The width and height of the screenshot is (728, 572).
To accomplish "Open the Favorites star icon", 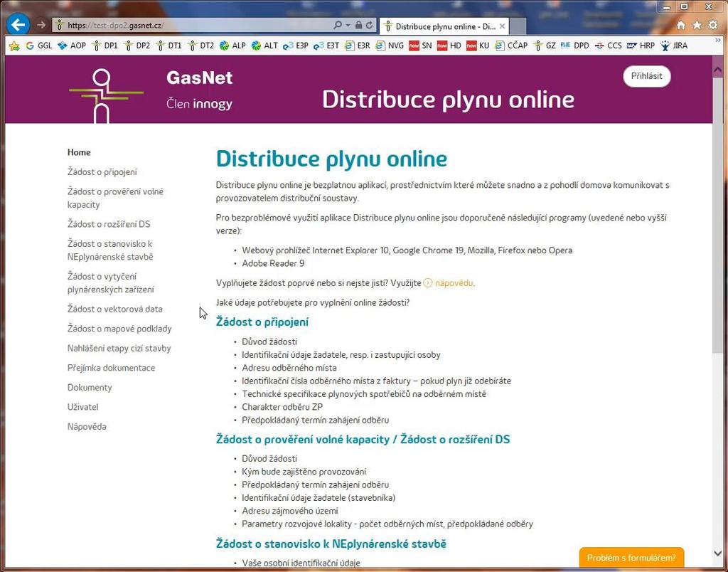I will [x=697, y=25].
